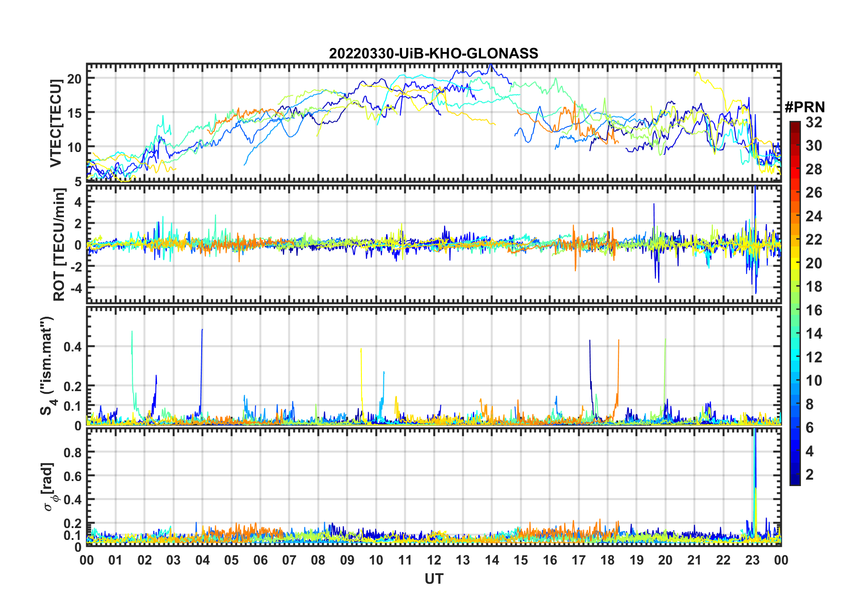Click the 30 tick label on the colorbar
The height and width of the screenshot is (607, 868).
[x=814, y=146]
